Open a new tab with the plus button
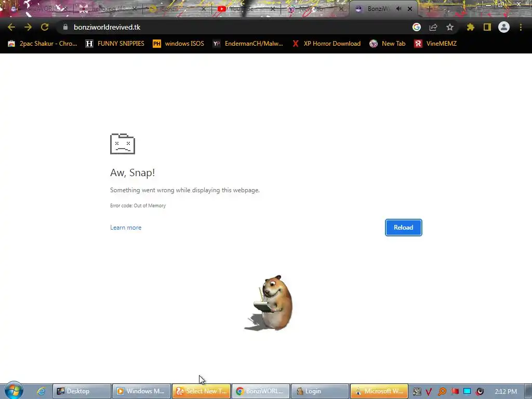532x399 pixels. coord(429,9)
